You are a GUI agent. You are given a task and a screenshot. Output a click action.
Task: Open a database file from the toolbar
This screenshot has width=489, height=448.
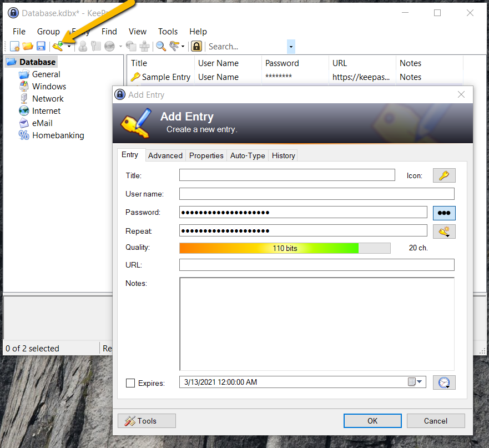click(28, 46)
